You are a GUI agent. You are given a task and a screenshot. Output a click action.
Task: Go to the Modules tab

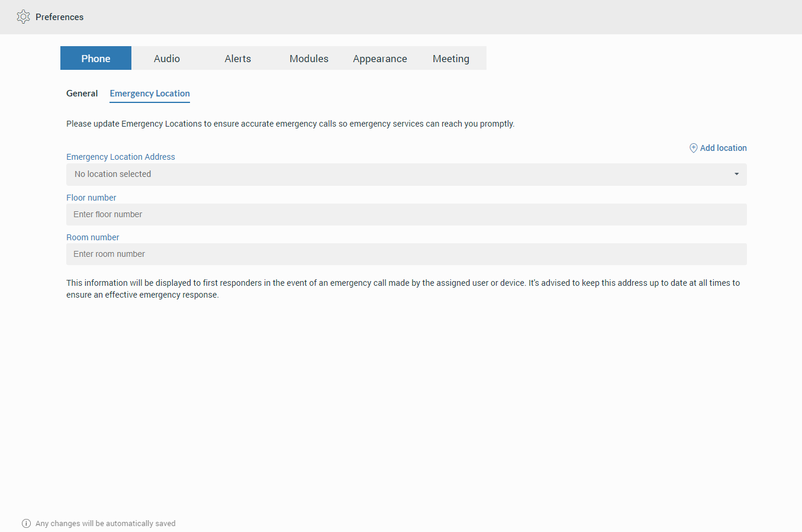[309, 58]
